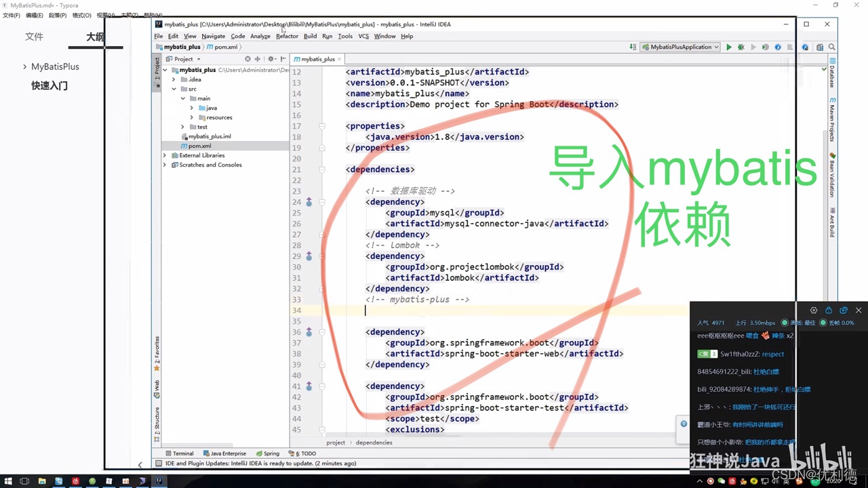Open Windows Start menu
The image size is (868, 488).
tap(8, 481)
